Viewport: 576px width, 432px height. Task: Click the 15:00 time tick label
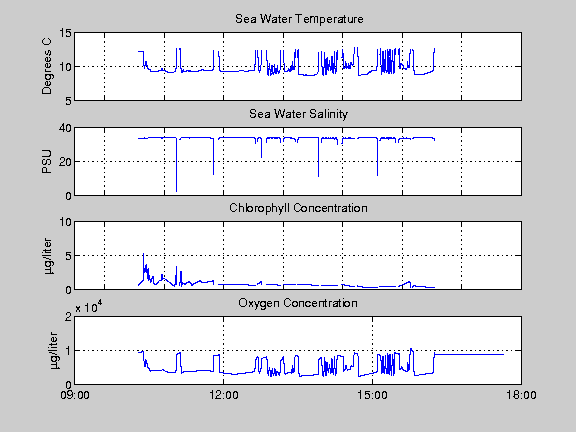[x=372, y=395]
